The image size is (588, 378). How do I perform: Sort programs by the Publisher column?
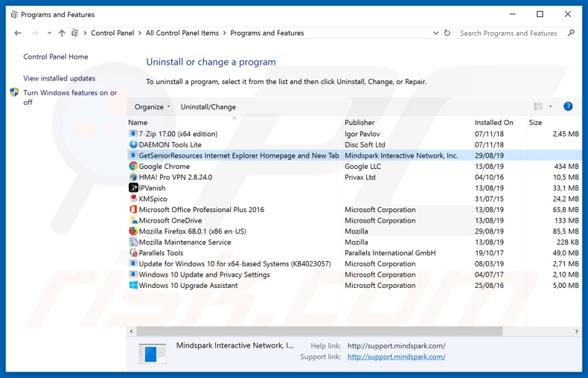tap(359, 122)
